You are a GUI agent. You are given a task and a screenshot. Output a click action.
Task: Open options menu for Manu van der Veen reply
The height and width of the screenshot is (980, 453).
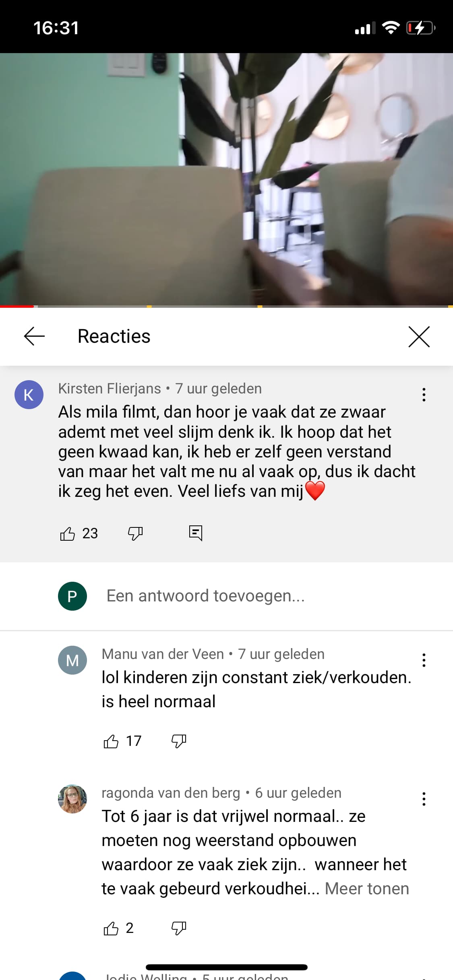tap(424, 660)
